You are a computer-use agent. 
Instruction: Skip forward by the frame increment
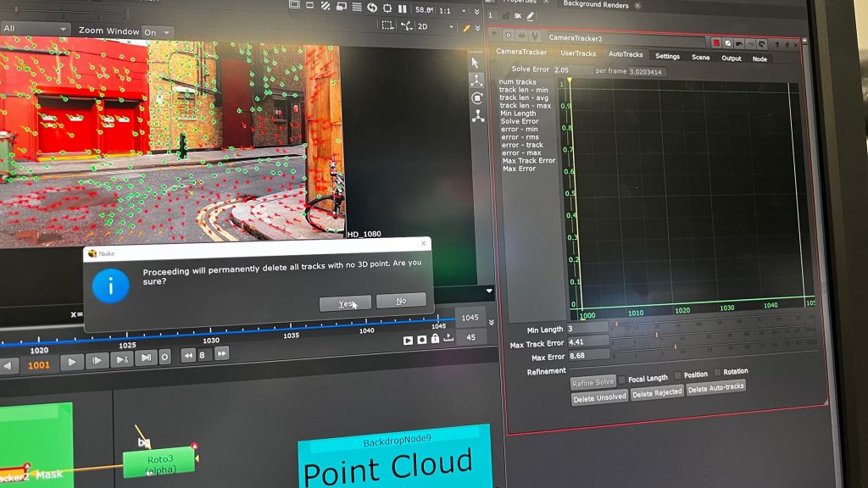[x=221, y=353]
